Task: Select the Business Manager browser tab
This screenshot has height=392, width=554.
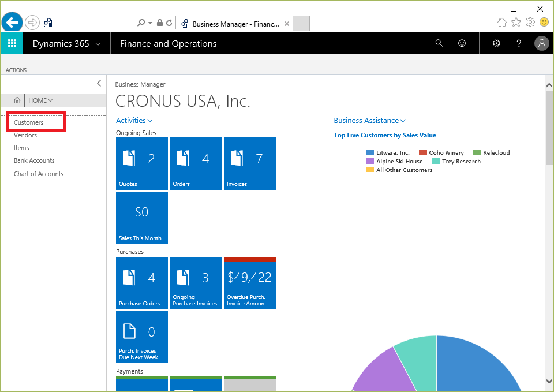Action: click(235, 24)
